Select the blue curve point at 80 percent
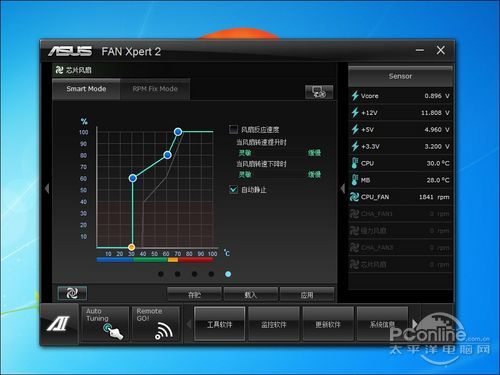Viewport: 500px width, 375px height. [x=168, y=155]
